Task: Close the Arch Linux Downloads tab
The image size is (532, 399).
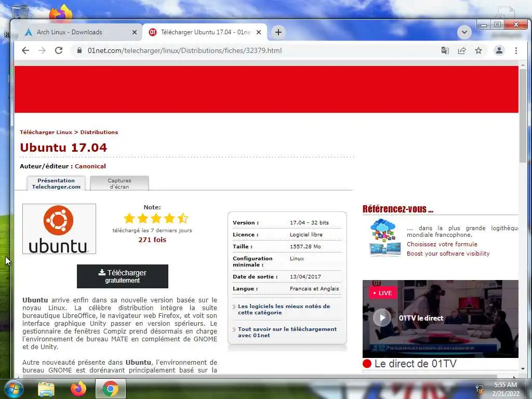Action: (135, 32)
